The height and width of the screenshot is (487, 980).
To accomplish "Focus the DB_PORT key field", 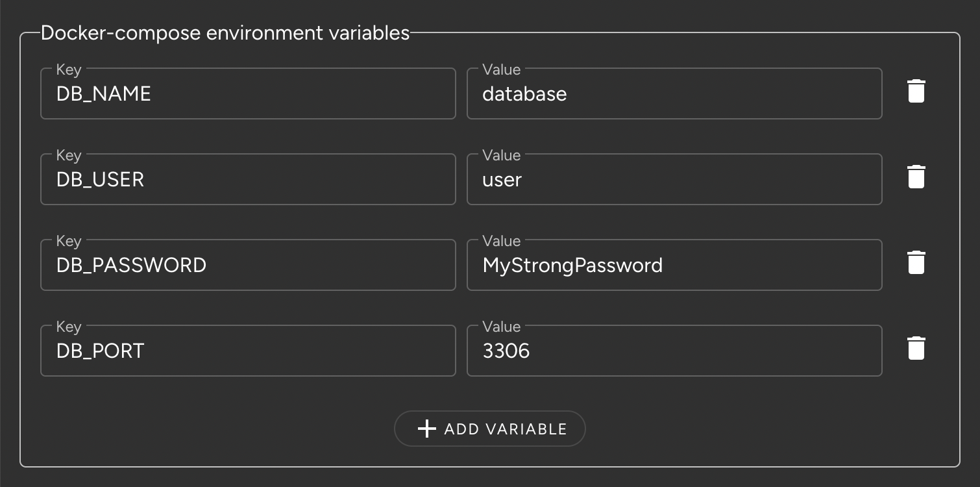I will (x=248, y=351).
